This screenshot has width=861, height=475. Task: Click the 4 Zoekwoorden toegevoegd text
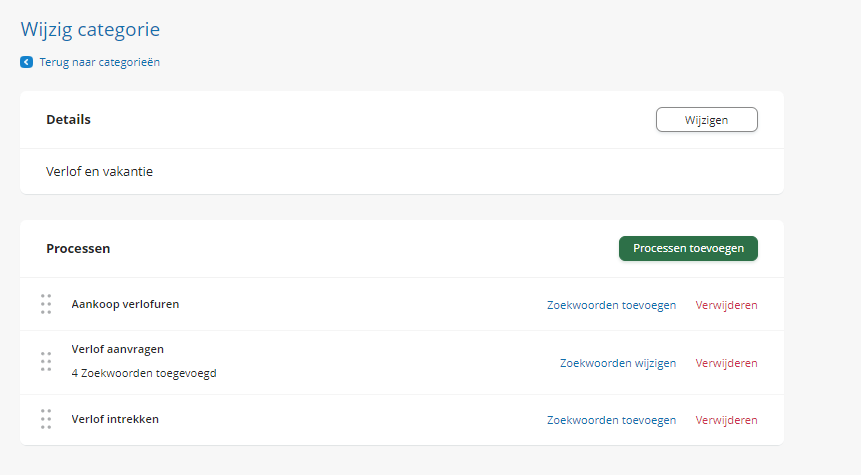(x=144, y=373)
